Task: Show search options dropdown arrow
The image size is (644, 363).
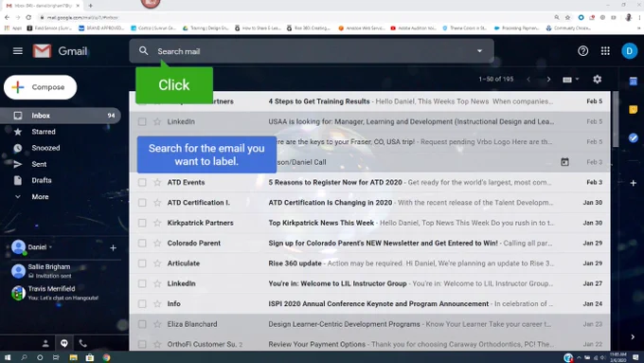Action: pyautogui.click(x=479, y=51)
